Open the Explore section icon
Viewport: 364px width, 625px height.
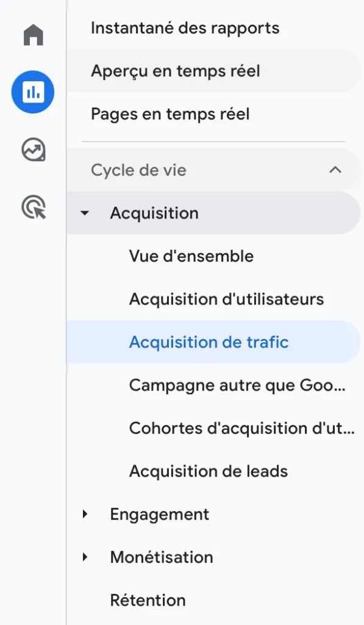32,150
